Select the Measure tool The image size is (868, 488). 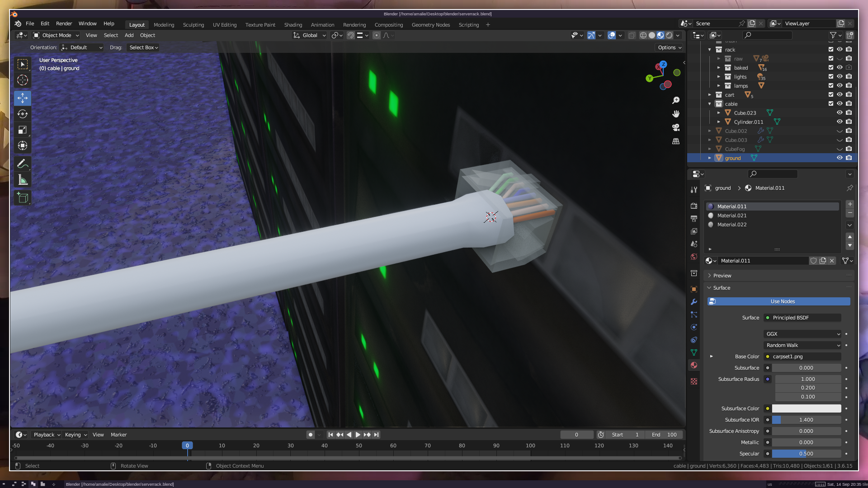pos(23,180)
